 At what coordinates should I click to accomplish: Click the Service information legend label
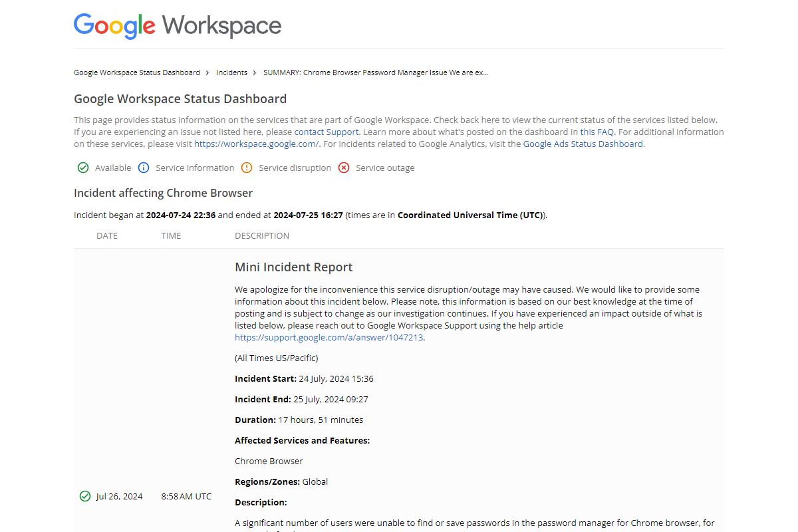[195, 168]
